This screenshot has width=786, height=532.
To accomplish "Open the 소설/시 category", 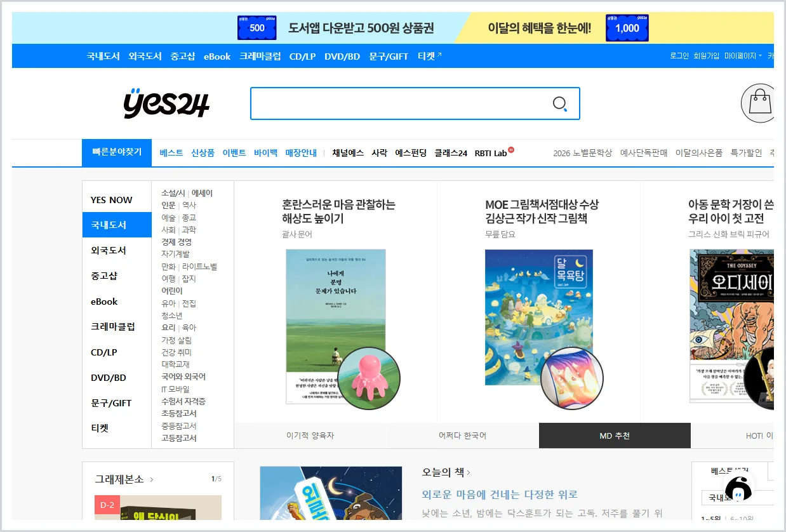I will coord(173,193).
